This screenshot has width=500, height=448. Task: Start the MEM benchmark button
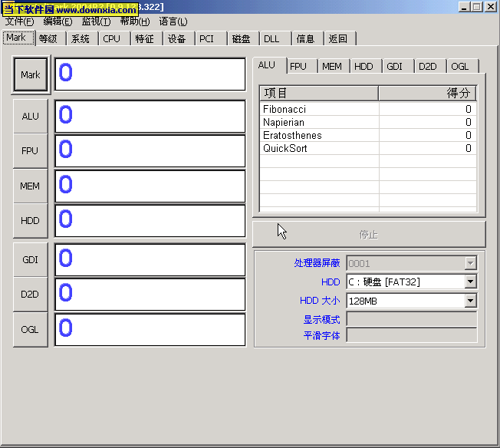(x=31, y=186)
